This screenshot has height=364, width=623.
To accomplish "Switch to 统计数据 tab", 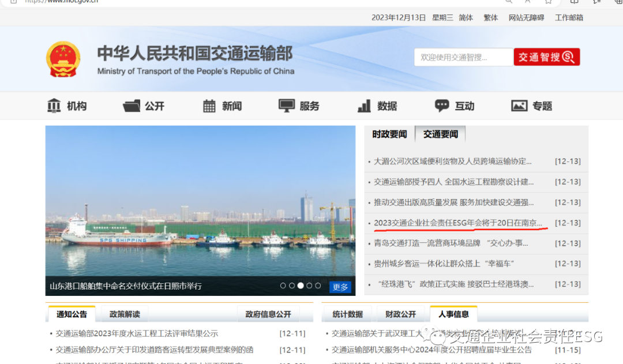I will [348, 314].
